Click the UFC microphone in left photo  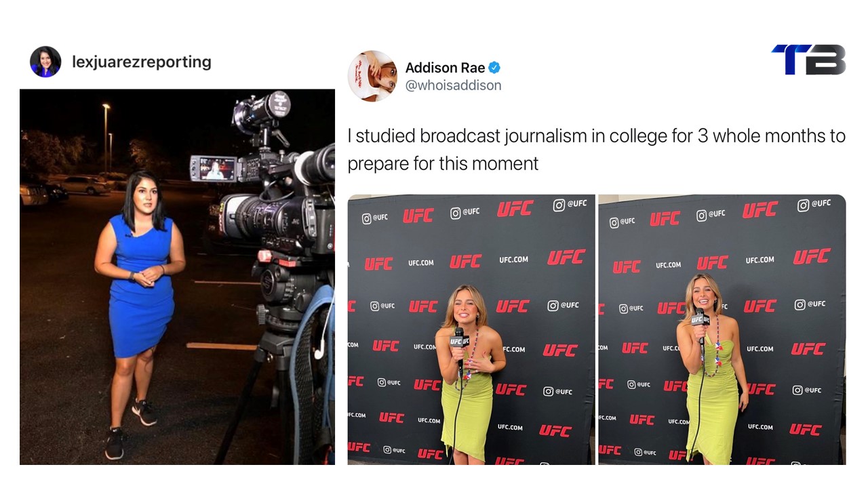coord(458,344)
